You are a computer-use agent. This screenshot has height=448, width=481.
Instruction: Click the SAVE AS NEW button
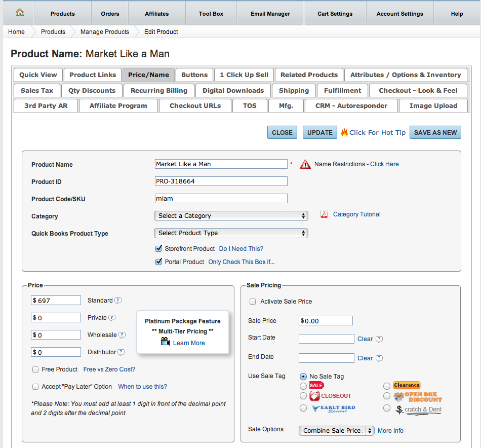(x=435, y=132)
